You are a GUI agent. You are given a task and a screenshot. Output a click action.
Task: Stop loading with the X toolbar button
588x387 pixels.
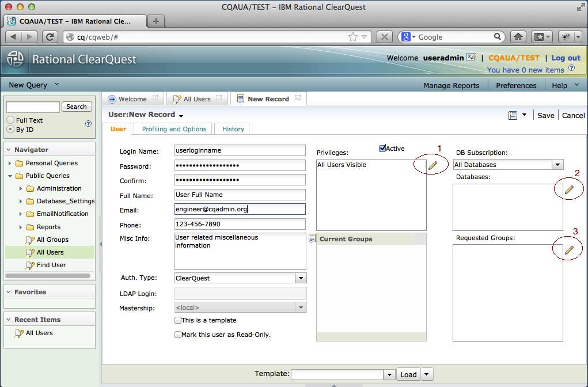tap(384, 37)
